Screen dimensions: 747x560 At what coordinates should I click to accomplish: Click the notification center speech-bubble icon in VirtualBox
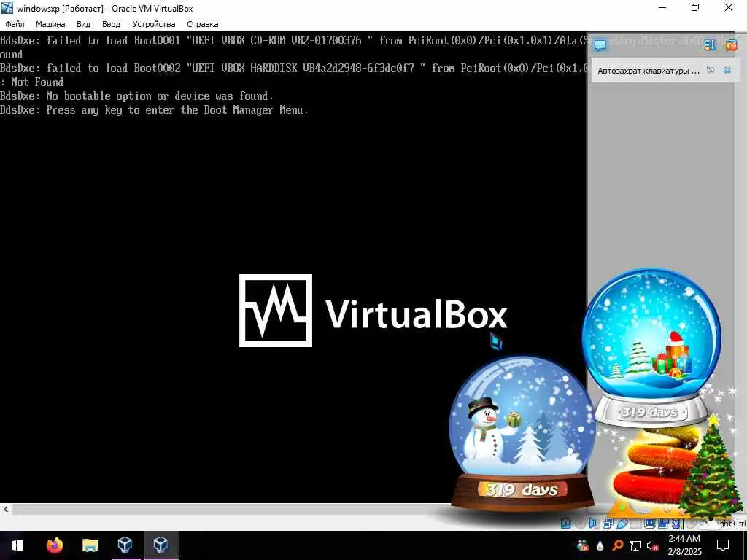click(600, 44)
